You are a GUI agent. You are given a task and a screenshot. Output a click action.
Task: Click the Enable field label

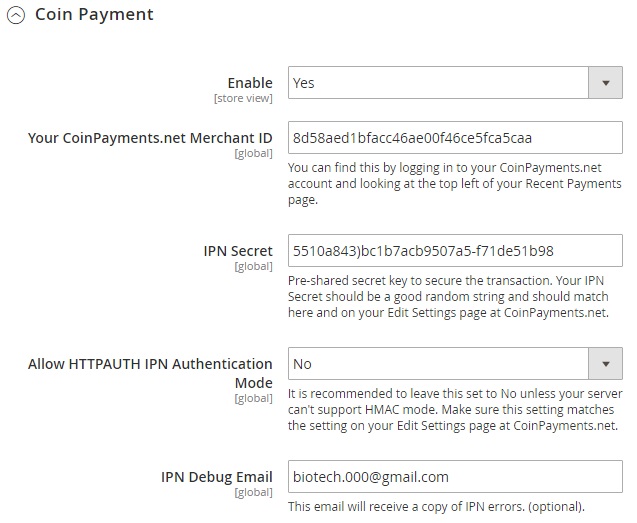(x=249, y=82)
